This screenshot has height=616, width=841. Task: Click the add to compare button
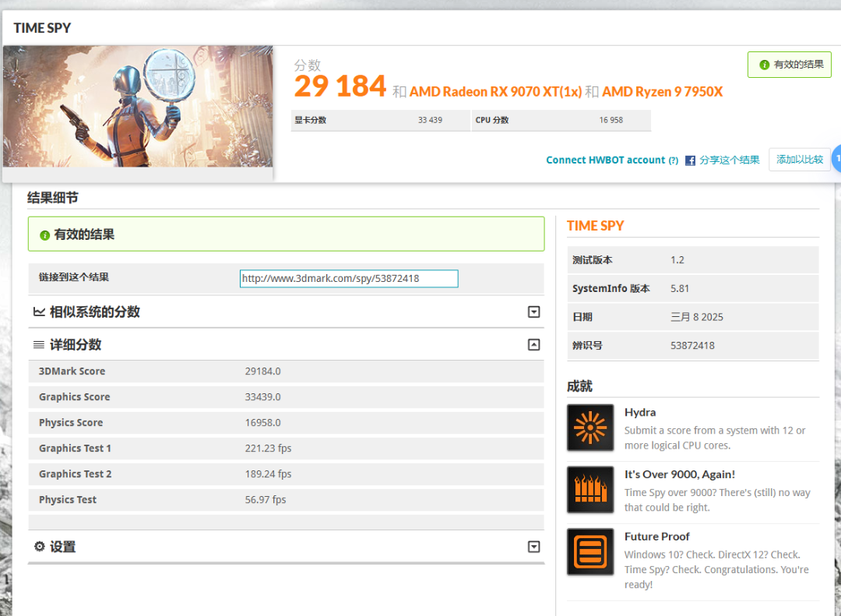pyautogui.click(x=799, y=160)
